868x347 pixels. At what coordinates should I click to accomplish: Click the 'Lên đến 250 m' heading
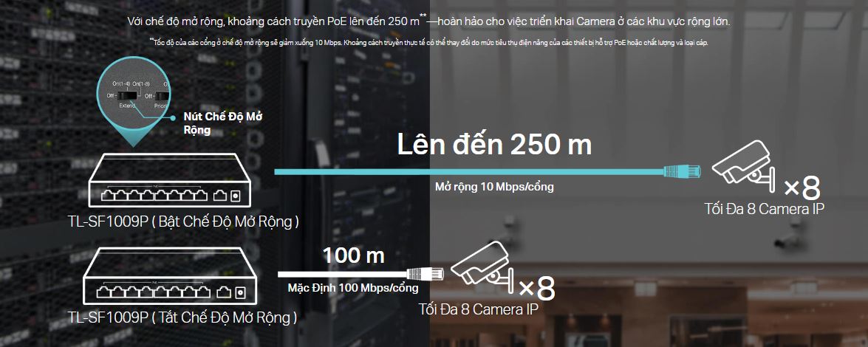494,145
